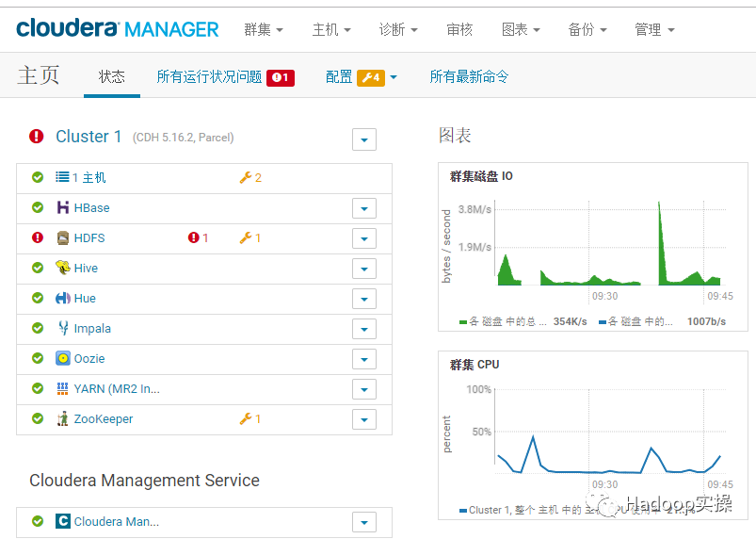Click the green health check for hosts row
This screenshot has width=756, height=539.
(38, 177)
